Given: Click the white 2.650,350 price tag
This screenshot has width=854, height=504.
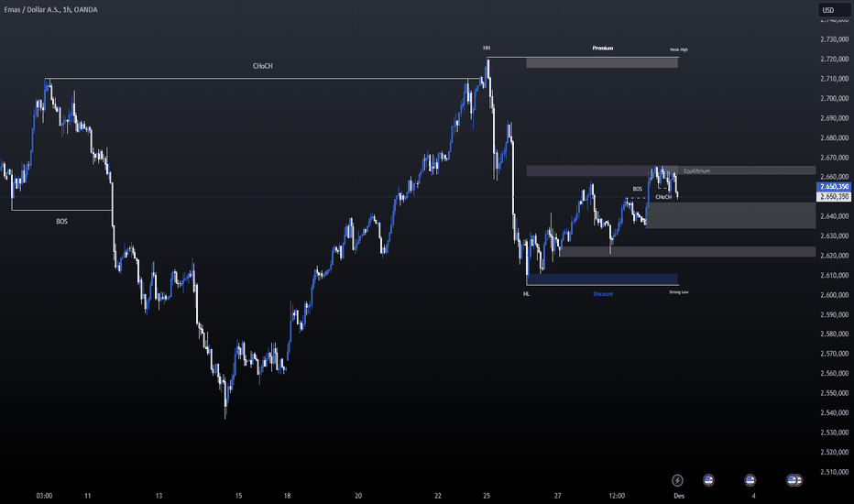Looking at the screenshot, I should coord(835,196).
